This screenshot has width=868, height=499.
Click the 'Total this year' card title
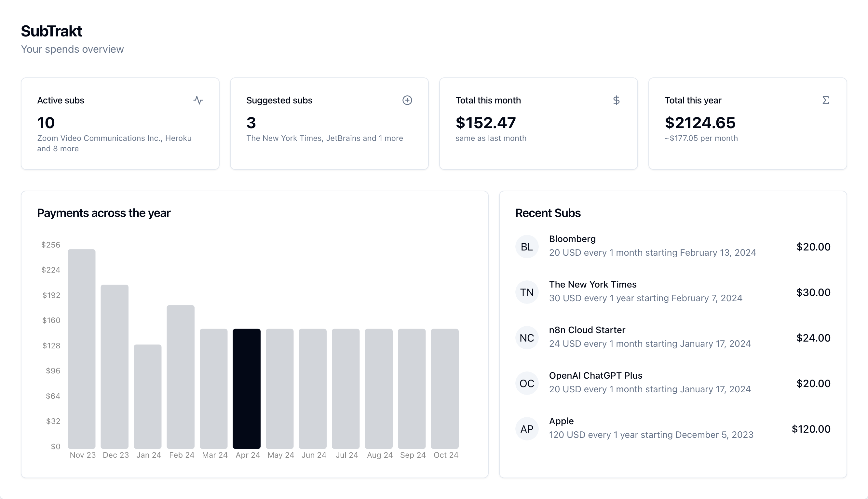(x=693, y=101)
